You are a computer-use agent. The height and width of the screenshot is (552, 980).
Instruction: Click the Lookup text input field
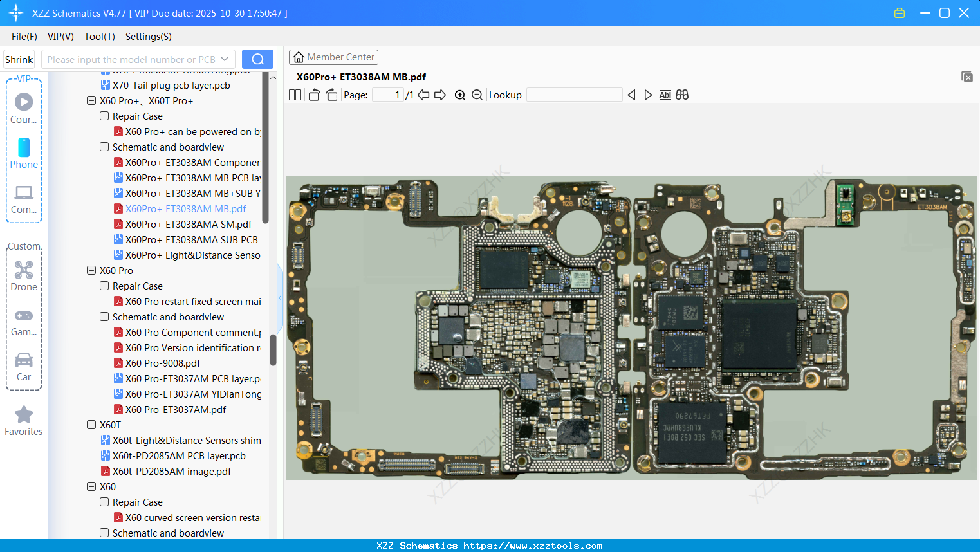574,95
